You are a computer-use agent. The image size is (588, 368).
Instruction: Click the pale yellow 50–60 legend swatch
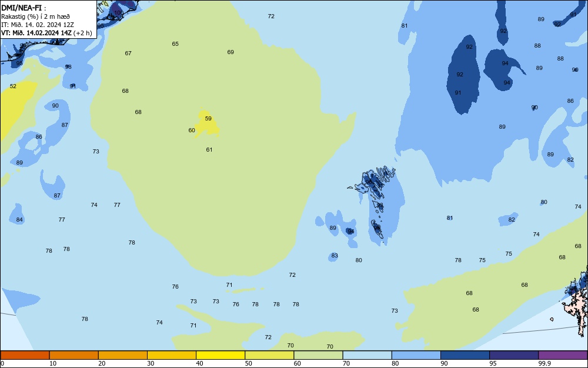(270, 355)
